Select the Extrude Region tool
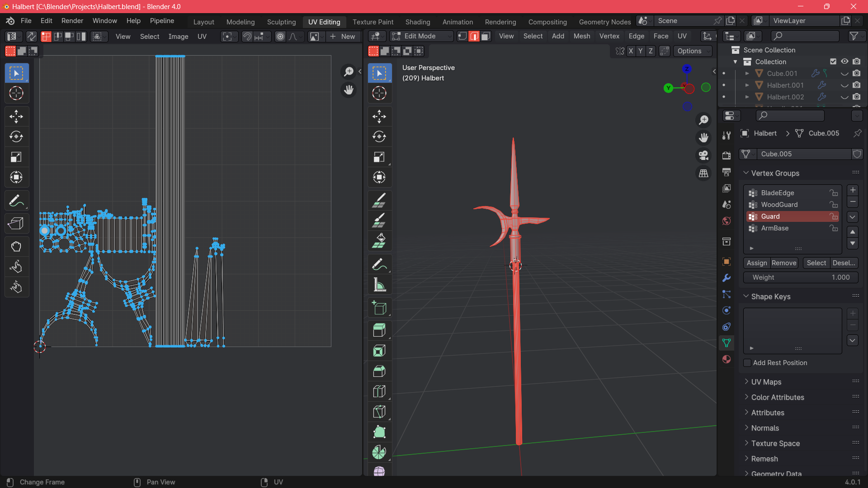 [x=379, y=330]
